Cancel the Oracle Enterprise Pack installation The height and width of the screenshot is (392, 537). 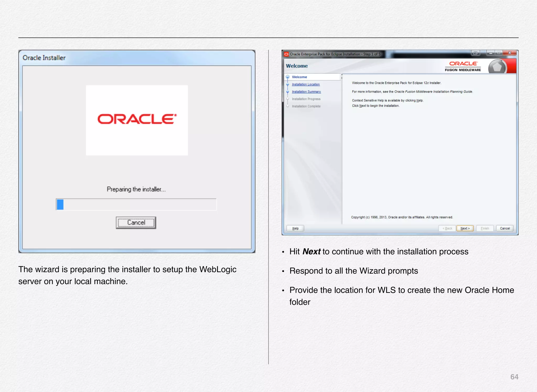tap(505, 228)
